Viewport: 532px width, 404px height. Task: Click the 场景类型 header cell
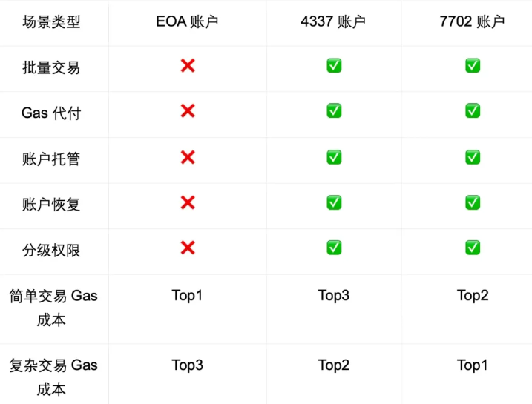pos(51,22)
